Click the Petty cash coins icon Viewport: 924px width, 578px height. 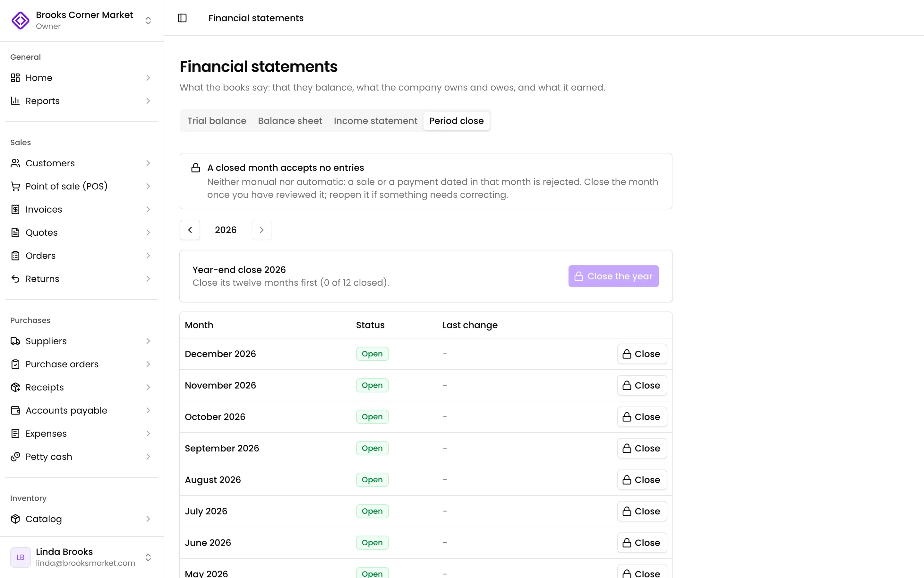point(15,457)
